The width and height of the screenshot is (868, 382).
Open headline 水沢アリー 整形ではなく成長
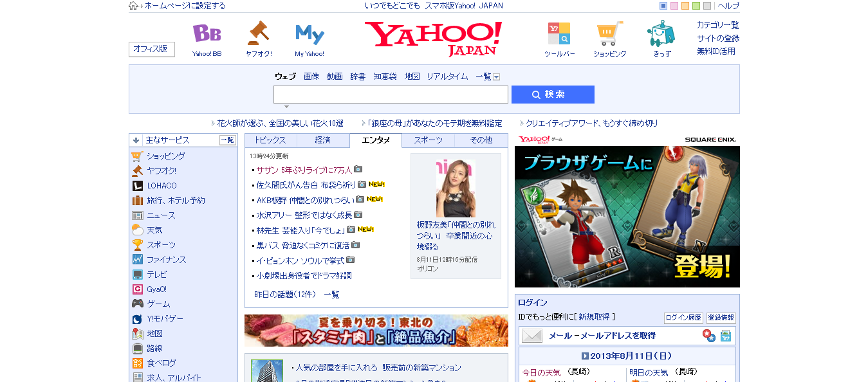[x=304, y=215]
